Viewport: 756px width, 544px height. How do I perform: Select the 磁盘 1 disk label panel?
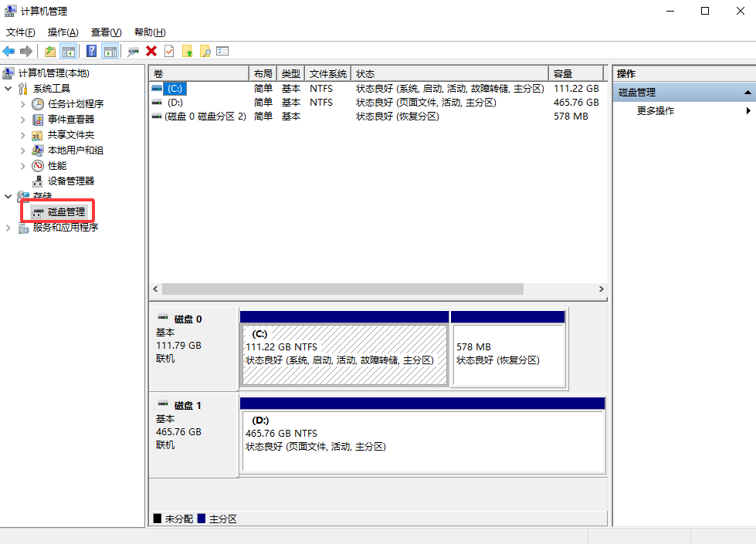coord(194,435)
